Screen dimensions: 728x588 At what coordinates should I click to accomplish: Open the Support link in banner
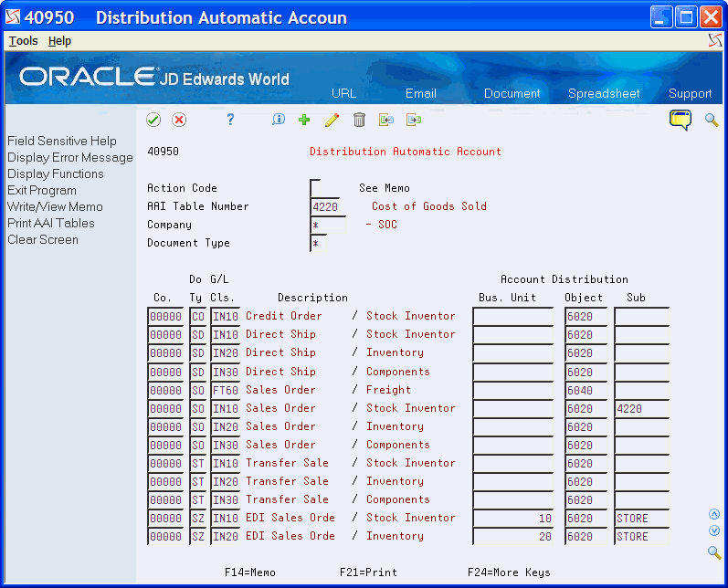(690, 93)
